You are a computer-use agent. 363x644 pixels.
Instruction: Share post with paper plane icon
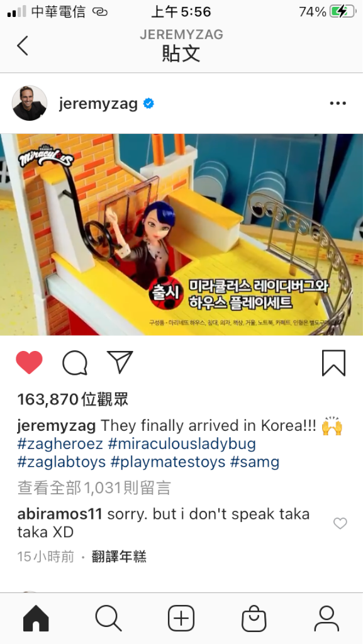pos(120,362)
